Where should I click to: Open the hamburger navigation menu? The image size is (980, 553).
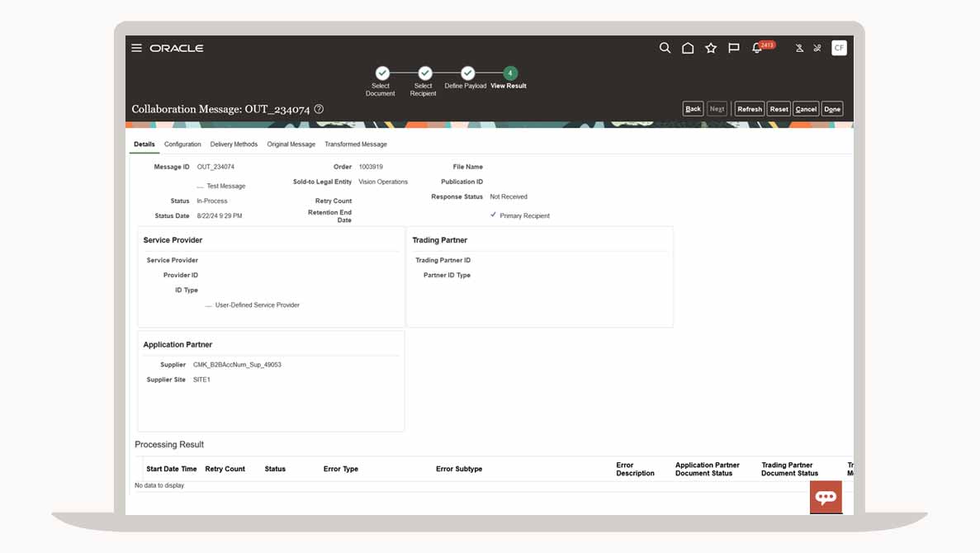click(x=137, y=48)
